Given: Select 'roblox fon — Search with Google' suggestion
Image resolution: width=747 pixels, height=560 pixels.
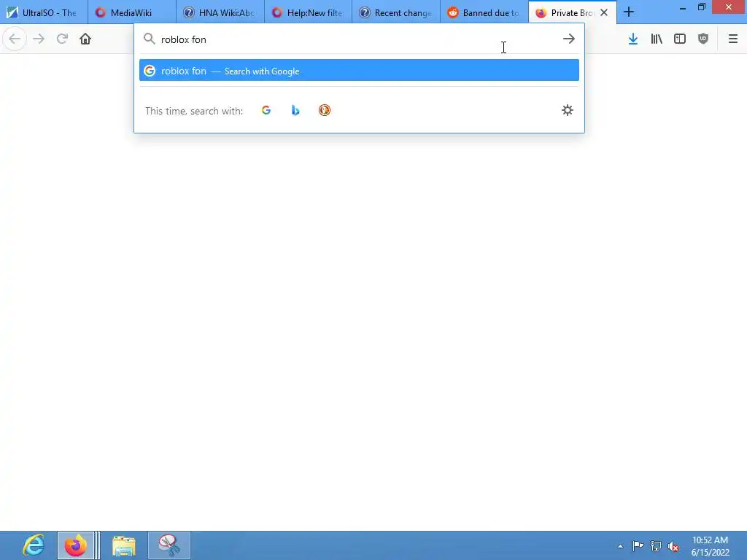Looking at the screenshot, I should (x=359, y=71).
